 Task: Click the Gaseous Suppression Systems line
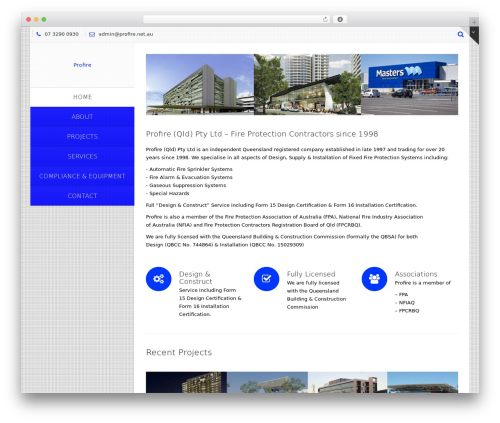pyautogui.click(x=186, y=185)
